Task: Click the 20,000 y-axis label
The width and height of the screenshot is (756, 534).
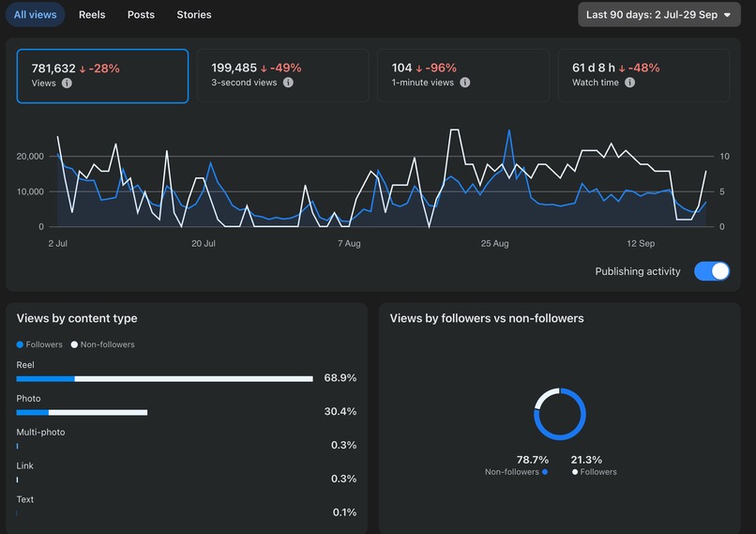Action: (30, 157)
